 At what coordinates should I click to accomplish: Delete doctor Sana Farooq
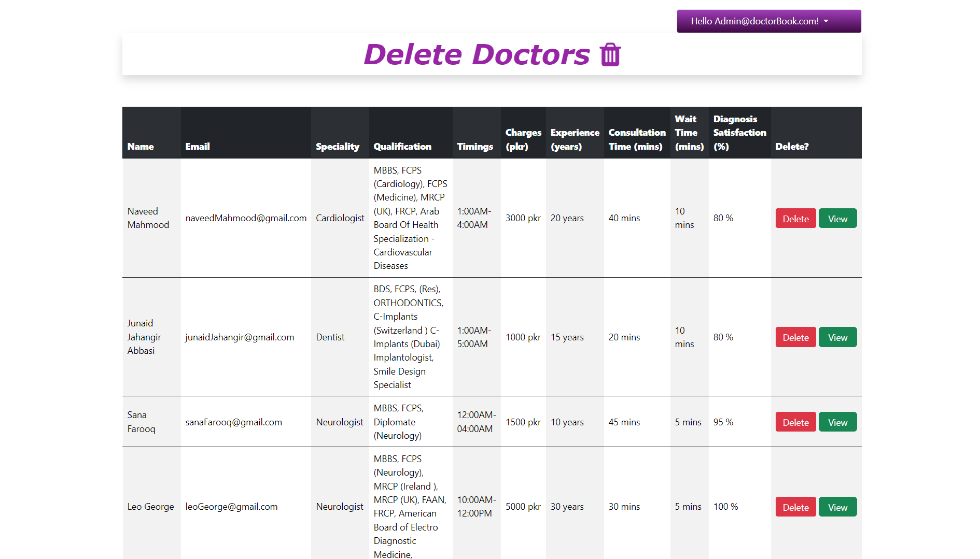click(795, 422)
